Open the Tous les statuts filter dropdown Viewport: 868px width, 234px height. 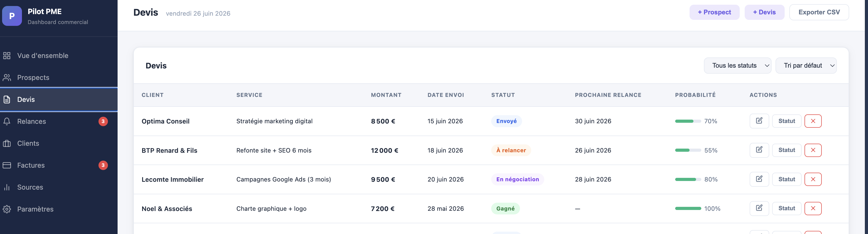coord(738,65)
